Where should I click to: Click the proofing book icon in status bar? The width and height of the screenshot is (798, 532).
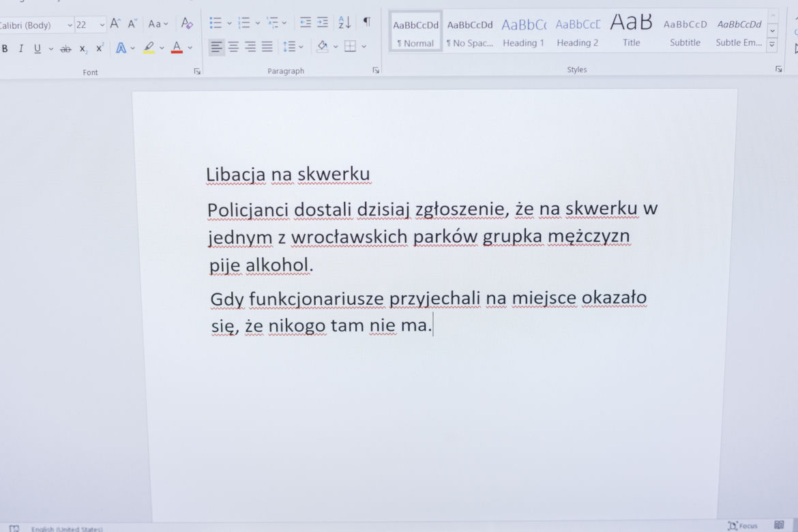[14, 529]
